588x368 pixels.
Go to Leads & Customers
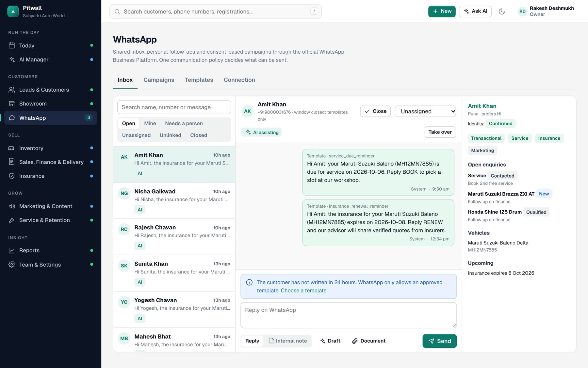pyautogui.click(x=51, y=90)
